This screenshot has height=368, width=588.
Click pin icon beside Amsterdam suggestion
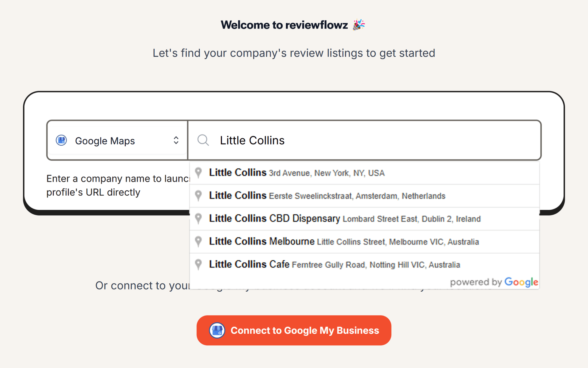pos(198,196)
